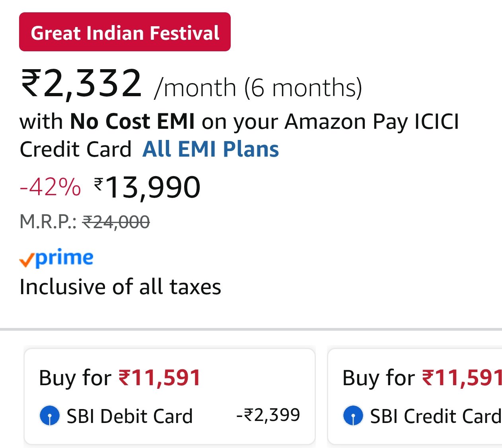Tap the /month (6 months) tenure text

258,88
